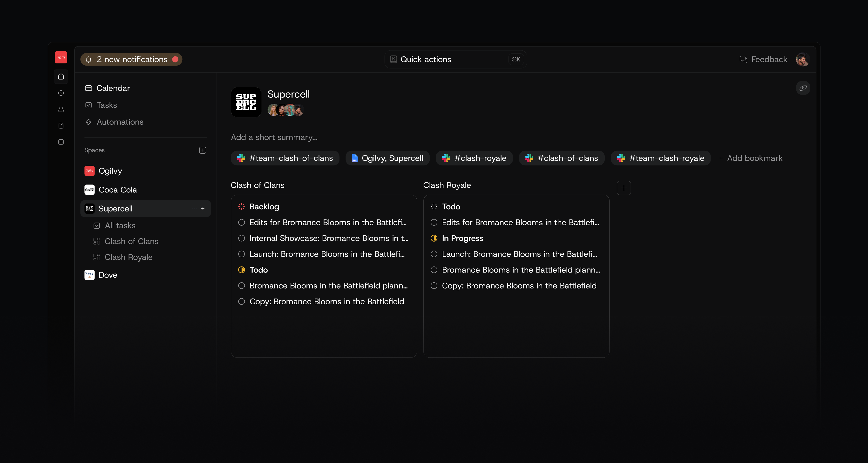Check off Internal Showcase task
Image resolution: width=868 pixels, height=463 pixels.
(242, 238)
